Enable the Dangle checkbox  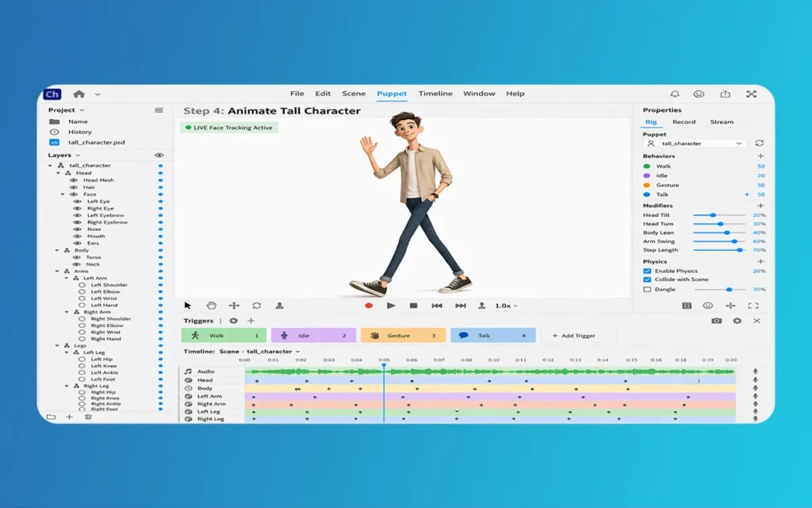tap(647, 290)
